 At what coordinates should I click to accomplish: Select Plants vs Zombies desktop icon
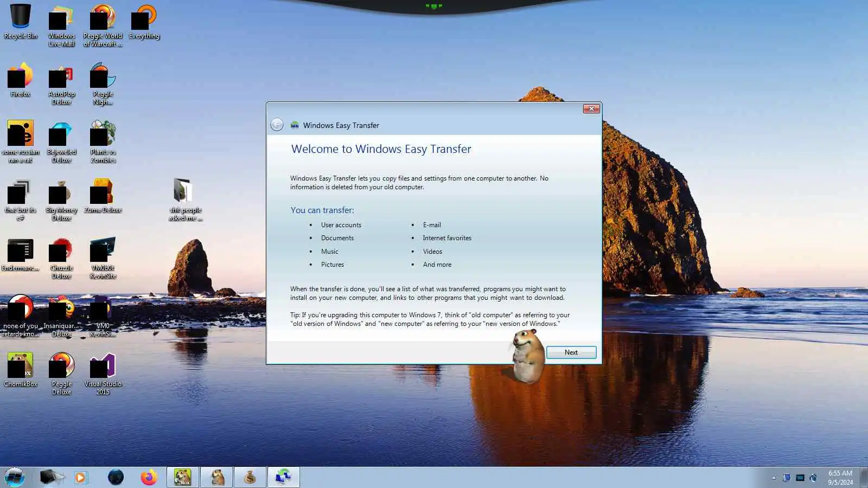tap(103, 142)
